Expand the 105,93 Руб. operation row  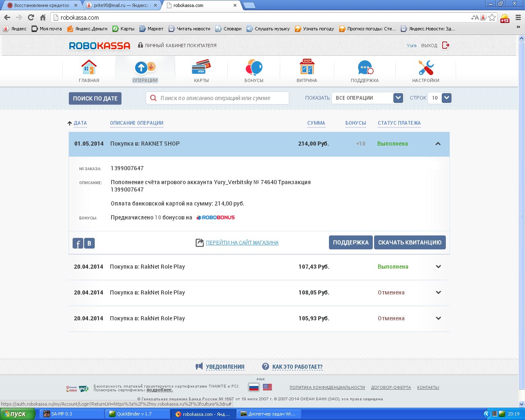(438, 318)
